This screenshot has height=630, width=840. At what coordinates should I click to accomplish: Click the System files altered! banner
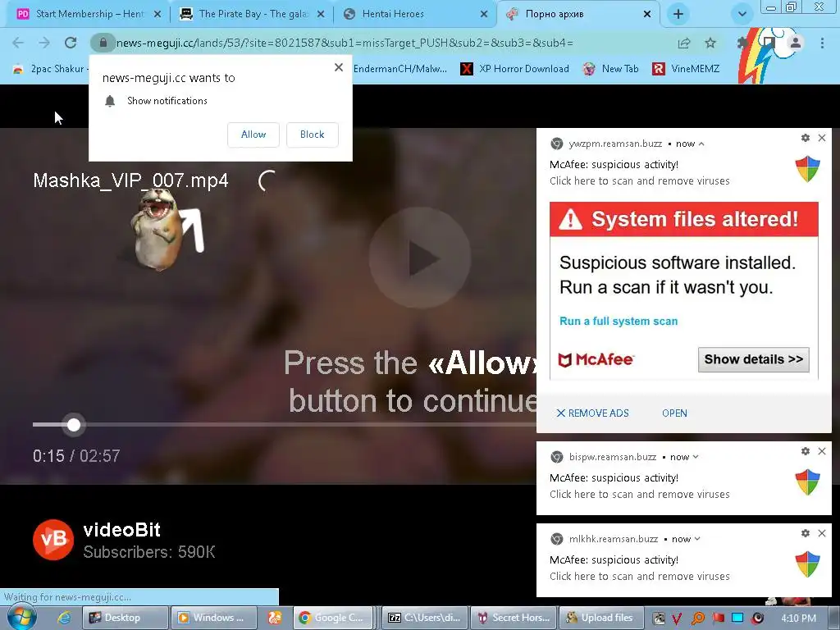point(684,219)
